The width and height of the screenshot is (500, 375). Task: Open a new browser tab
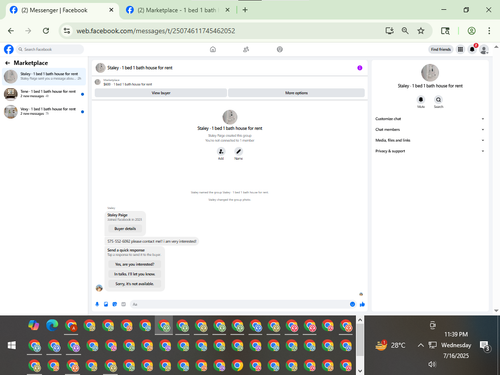(245, 10)
